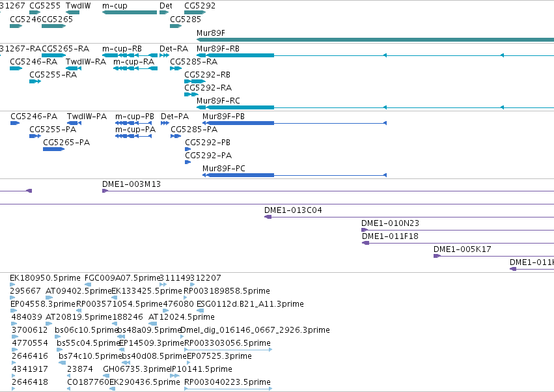Click the CG5246-PA protein label
554x392 pixels.
click(x=34, y=117)
